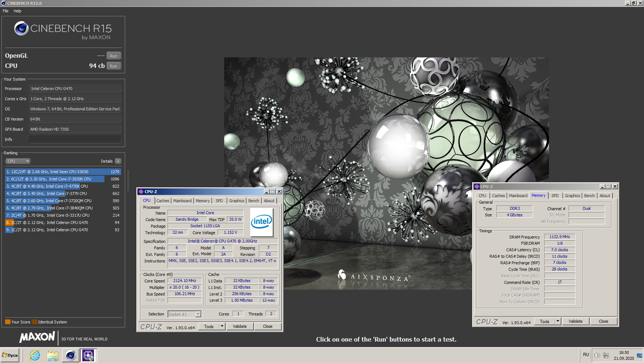The width and height of the screenshot is (644, 363).
Task: Select ranking row Intel Xeon CPU X5650
Action: coord(63,172)
